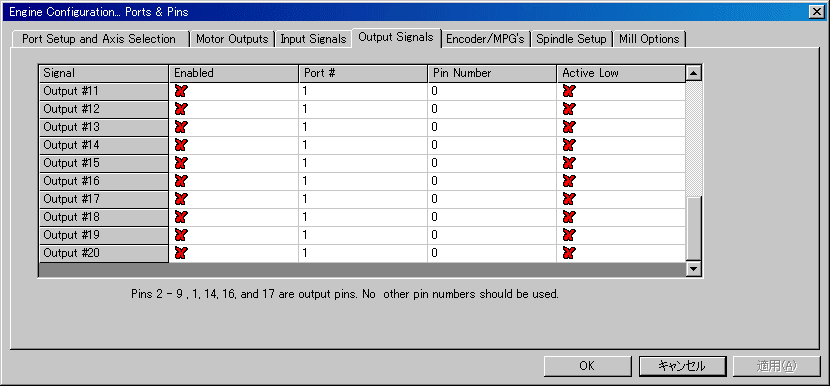Toggle Active Low for Output #16
Screen dimensions: 830x386
click(x=569, y=181)
